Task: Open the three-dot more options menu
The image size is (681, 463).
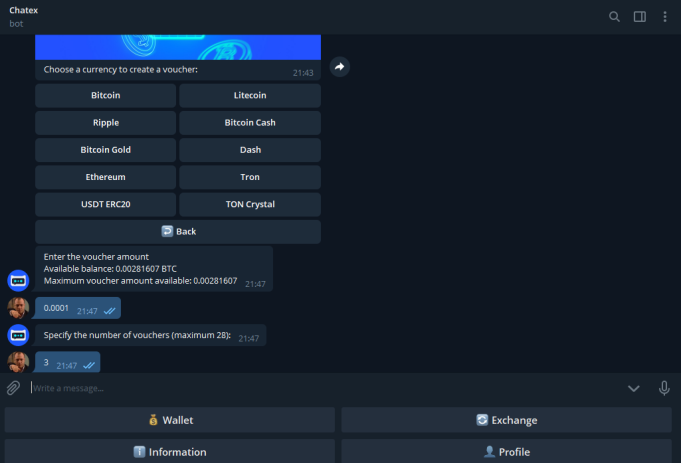Action: (x=665, y=17)
